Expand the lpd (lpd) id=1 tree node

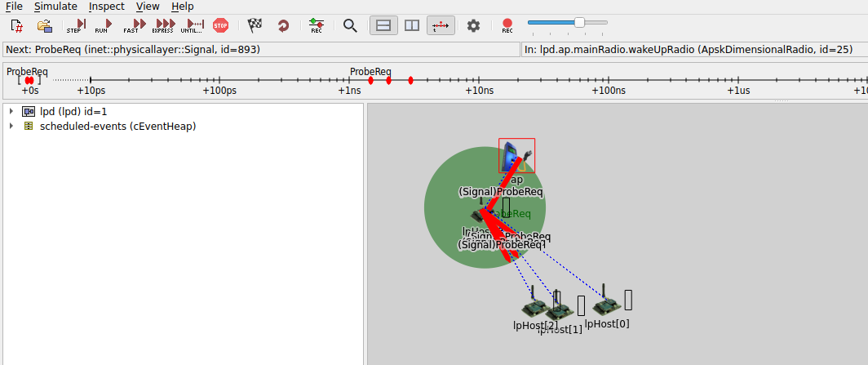[x=11, y=111]
